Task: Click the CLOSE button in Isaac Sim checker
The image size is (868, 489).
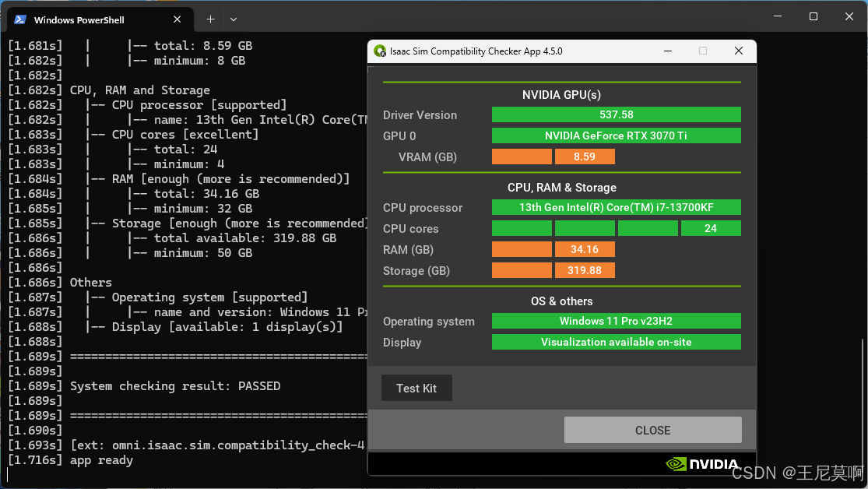Action: [652, 430]
